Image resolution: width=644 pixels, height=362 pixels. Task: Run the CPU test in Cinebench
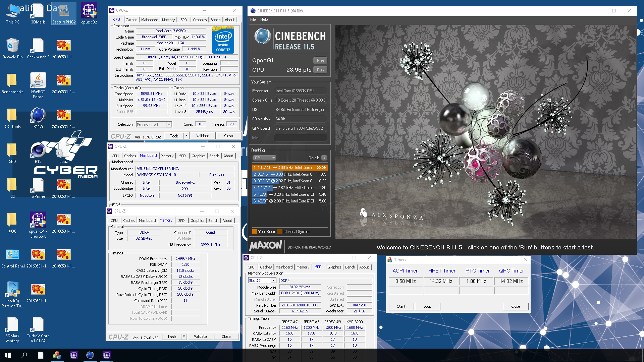click(x=320, y=70)
